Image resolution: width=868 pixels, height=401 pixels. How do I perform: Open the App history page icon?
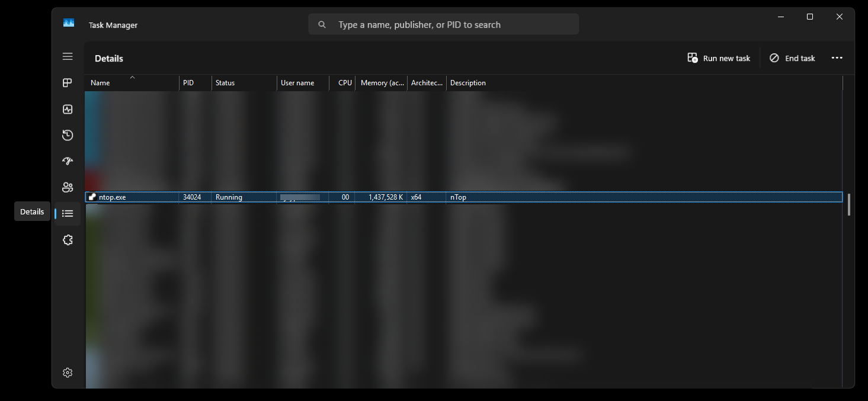(x=68, y=135)
